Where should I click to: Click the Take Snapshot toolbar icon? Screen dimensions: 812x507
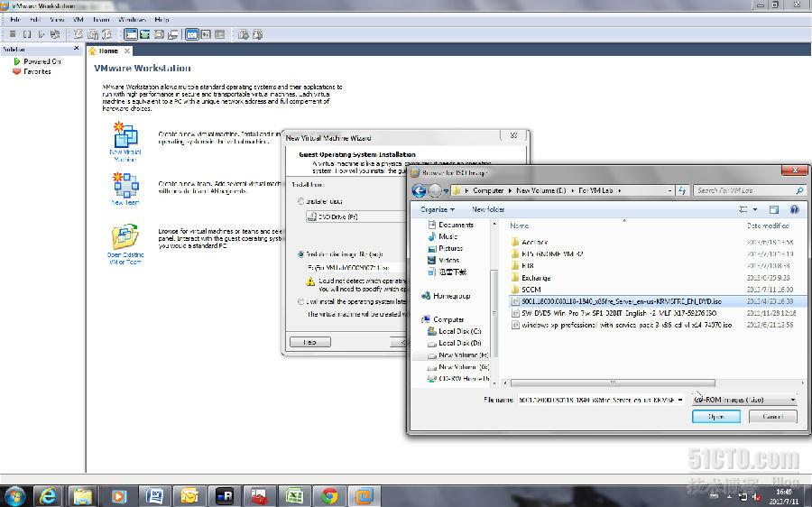[x=78, y=34]
